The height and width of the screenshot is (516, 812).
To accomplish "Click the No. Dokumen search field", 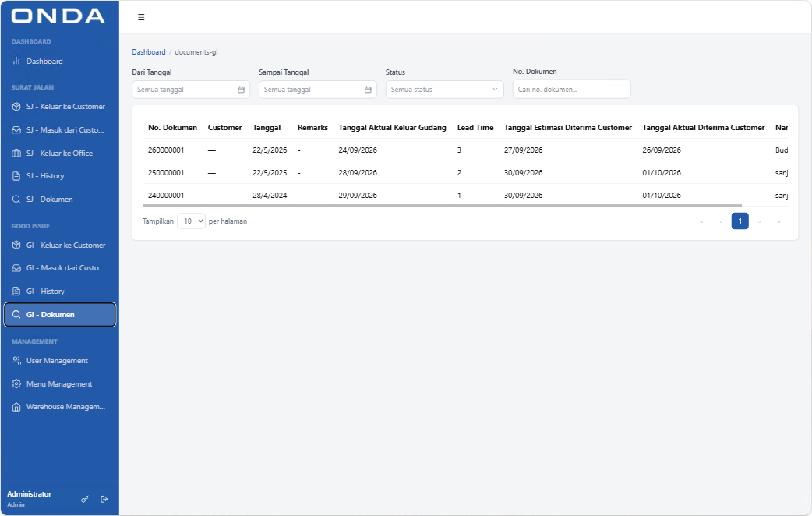I will (571, 89).
